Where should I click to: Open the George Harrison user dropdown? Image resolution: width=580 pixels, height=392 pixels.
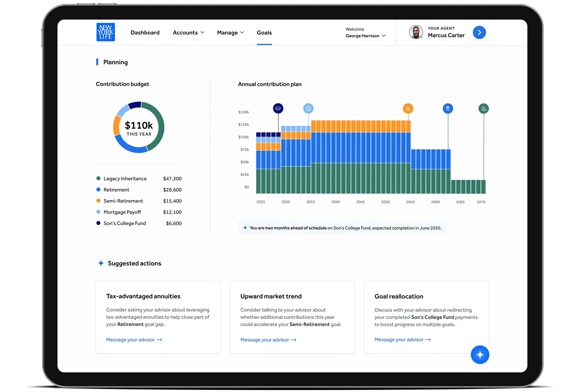(x=365, y=36)
